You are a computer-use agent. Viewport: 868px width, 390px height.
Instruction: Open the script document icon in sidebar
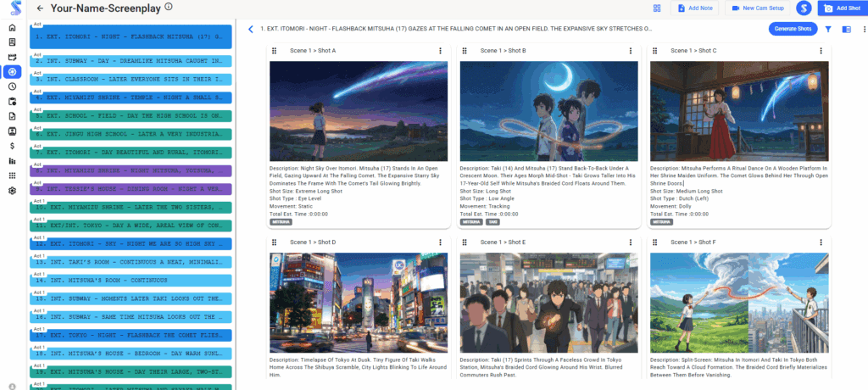12,42
